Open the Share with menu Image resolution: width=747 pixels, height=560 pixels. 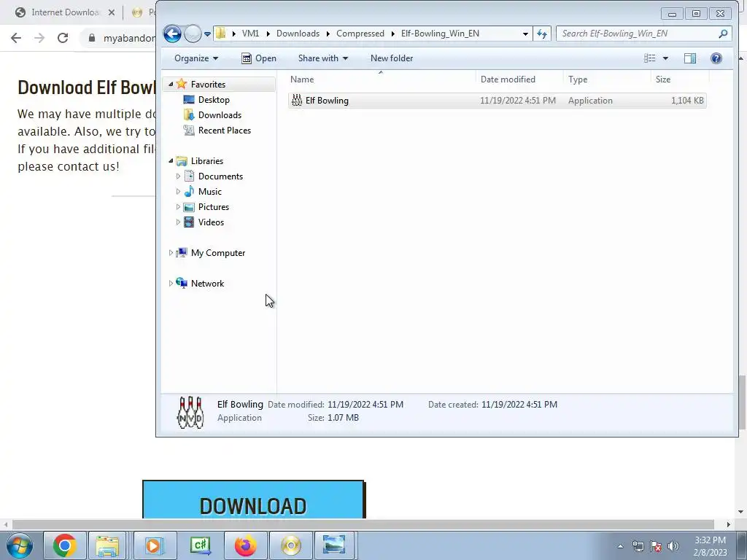point(323,58)
